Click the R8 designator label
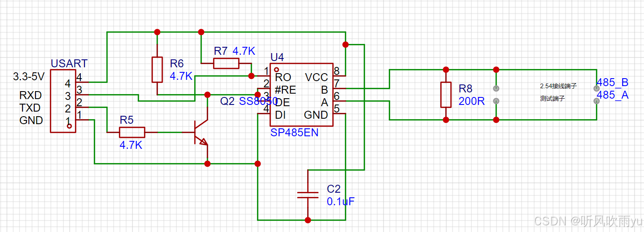Viewport: 644px width, 232px height. 465,89
